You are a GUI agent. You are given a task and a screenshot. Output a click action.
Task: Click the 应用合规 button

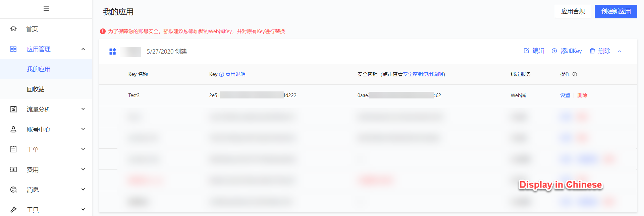click(x=573, y=11)
